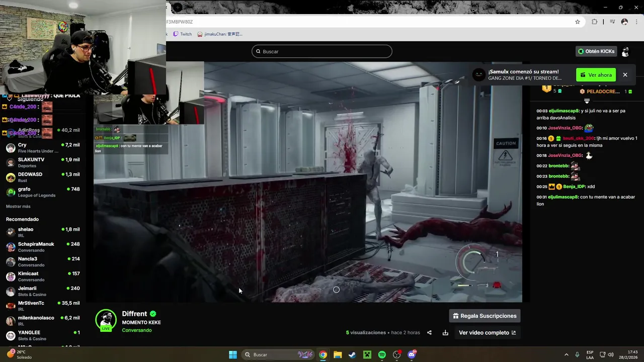Open the Kick user avatar menu
This screenshot has height=362, width=644.
coord(625,51)
